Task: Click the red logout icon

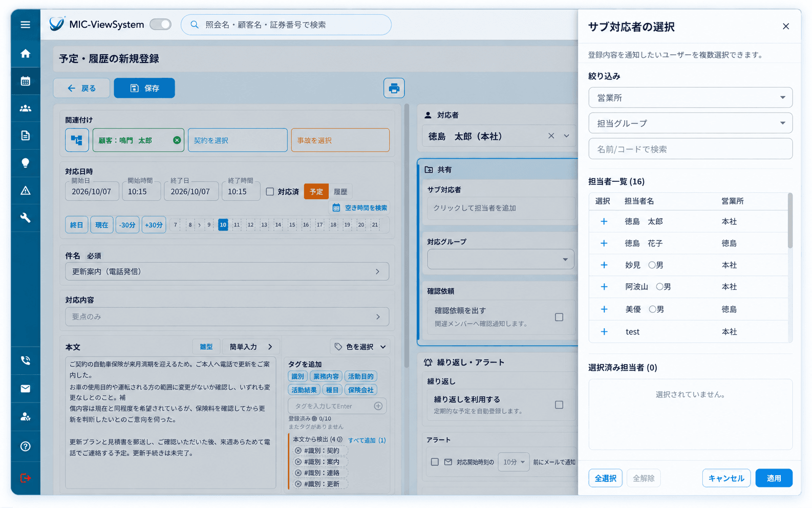Action: tap(25, 478)
